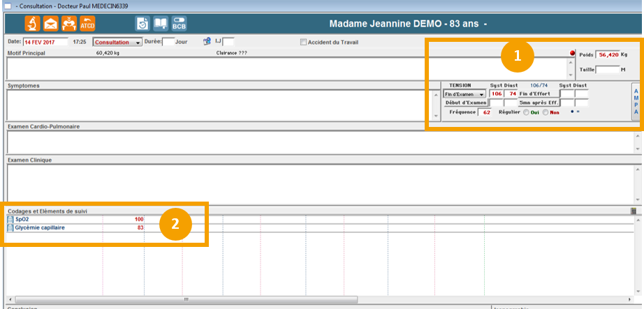Screen dimensions: 644x309
Task: Click the BCB drug database icon
Action: [179, 24]
